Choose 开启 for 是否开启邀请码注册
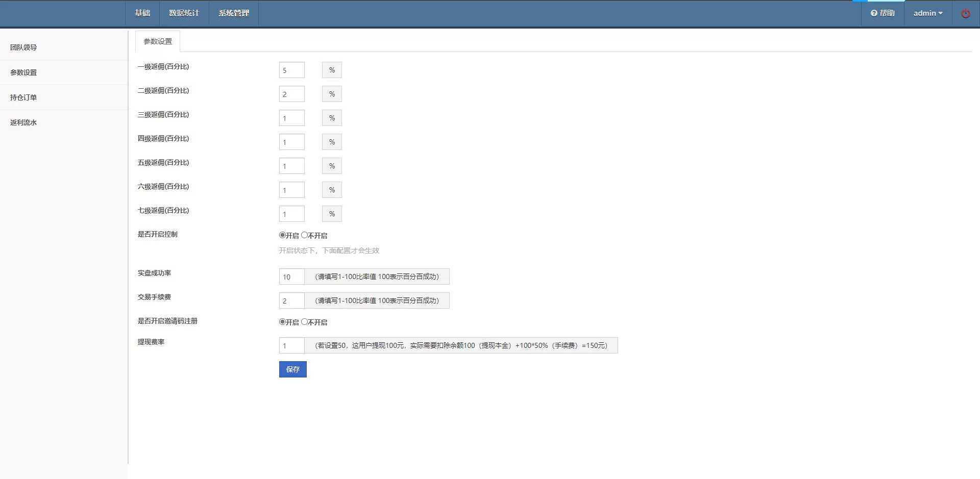This screenshot has height=479, width=980. [282, 322]
